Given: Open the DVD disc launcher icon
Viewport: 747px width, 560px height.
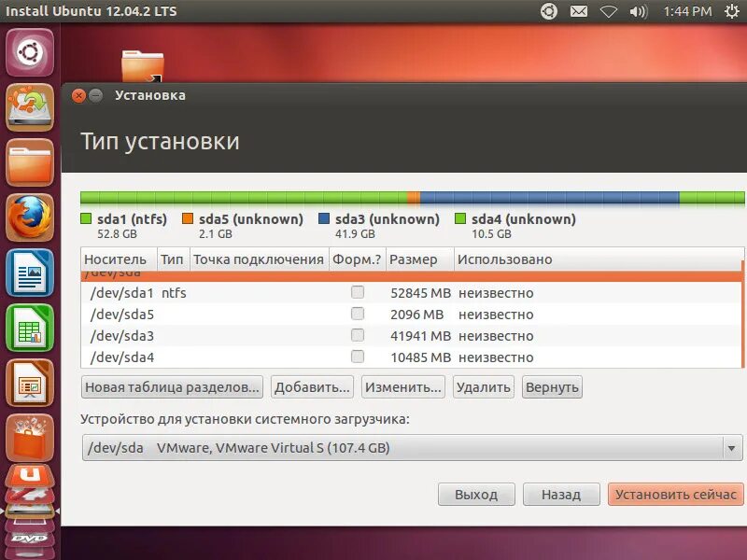Looking at the screenshot, I should pos(30,539).
